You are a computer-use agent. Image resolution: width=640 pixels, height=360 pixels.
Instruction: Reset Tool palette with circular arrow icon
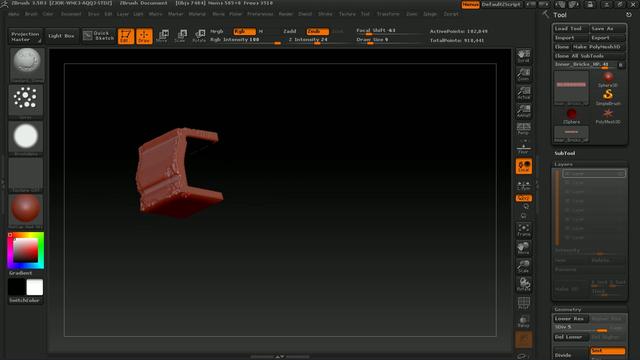[x=629, y=15]
